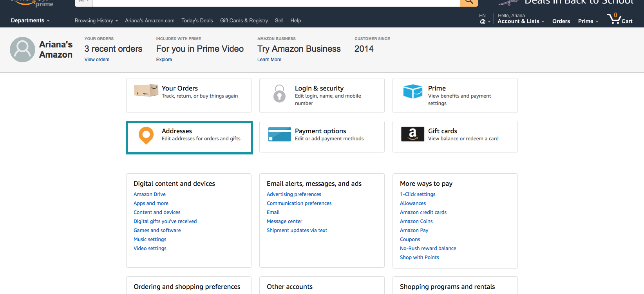
Task: Open Digital gifts you've received link
Action: tap(165, 221)
